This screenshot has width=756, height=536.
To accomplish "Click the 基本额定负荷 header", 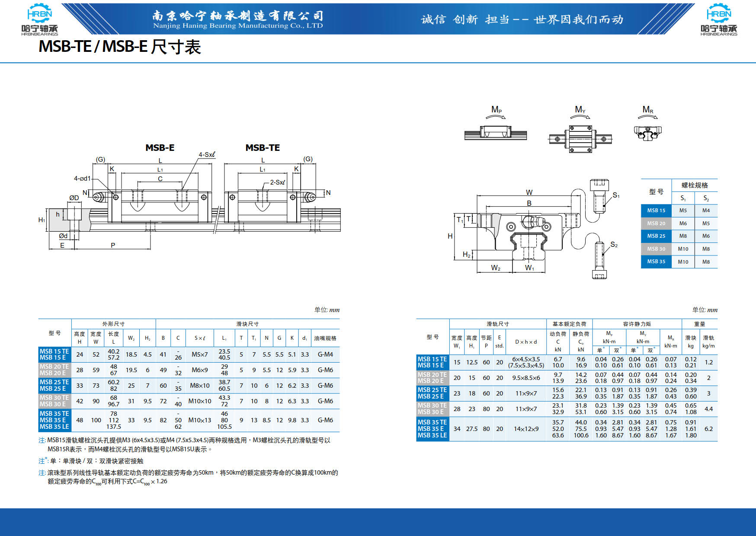I will [x=569, y=324].
